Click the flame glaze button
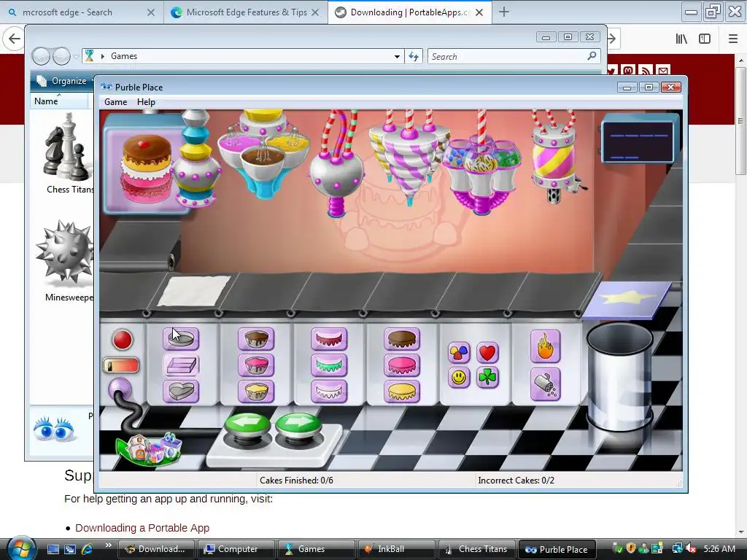Screen dimensions: 747x560 pos(545,346)
